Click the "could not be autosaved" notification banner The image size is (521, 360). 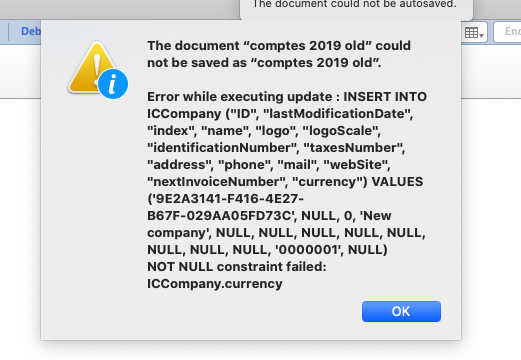pyautogui.click(x=356, y=8)
